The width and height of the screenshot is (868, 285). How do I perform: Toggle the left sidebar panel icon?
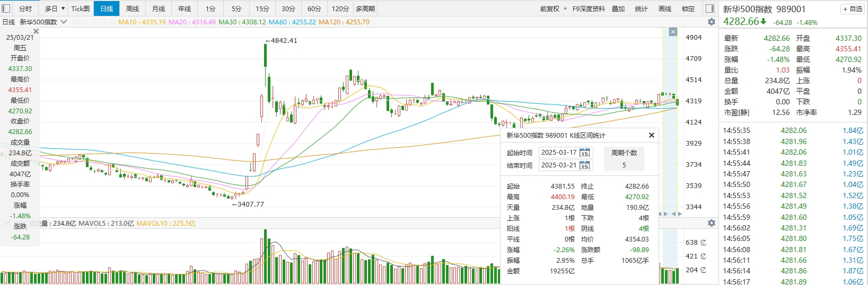6,8
